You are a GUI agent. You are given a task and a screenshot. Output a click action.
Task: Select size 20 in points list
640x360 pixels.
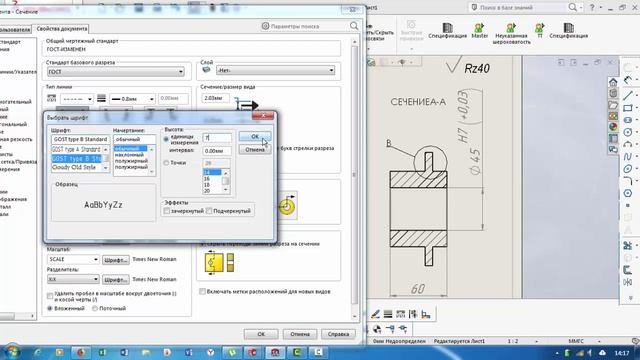tap(207, 191)
